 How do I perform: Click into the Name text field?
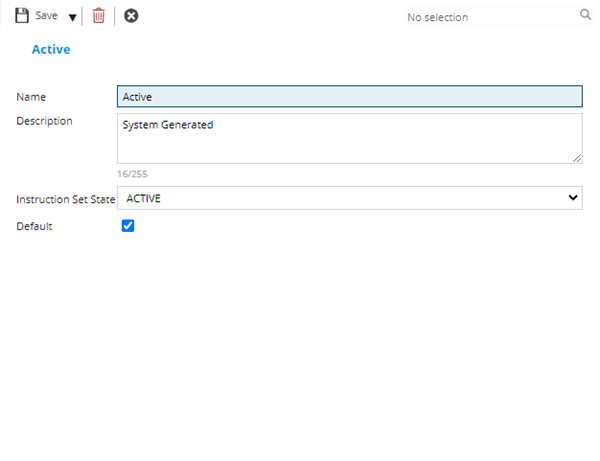349,97
